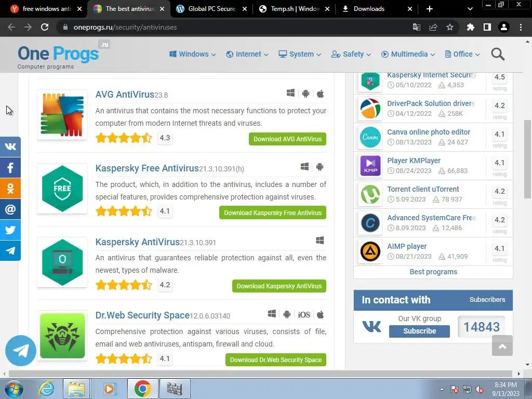Open Chrome profile avatar icon
Screen dimensions: 532x399
(x=504, y=27)
